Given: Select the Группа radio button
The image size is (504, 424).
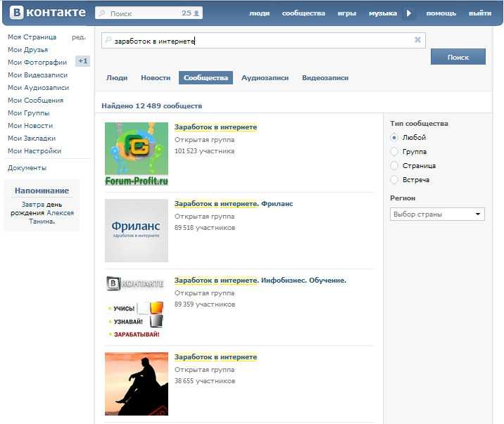Looking at the screenshot, I should 394,151.
